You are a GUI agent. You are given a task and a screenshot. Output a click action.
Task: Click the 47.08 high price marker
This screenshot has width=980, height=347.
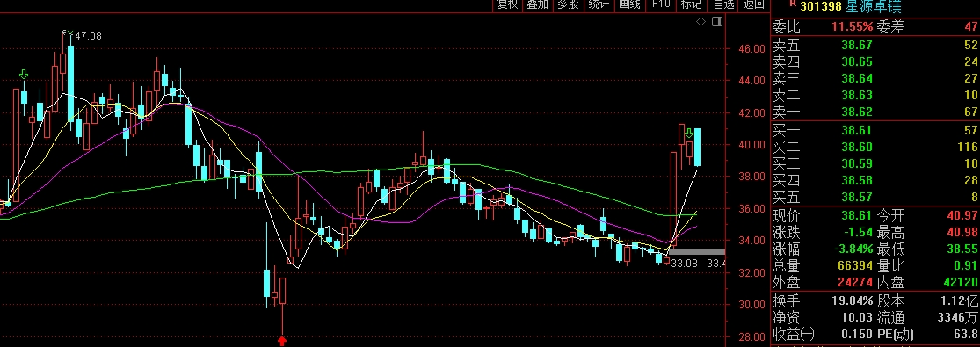pos(88,36)
